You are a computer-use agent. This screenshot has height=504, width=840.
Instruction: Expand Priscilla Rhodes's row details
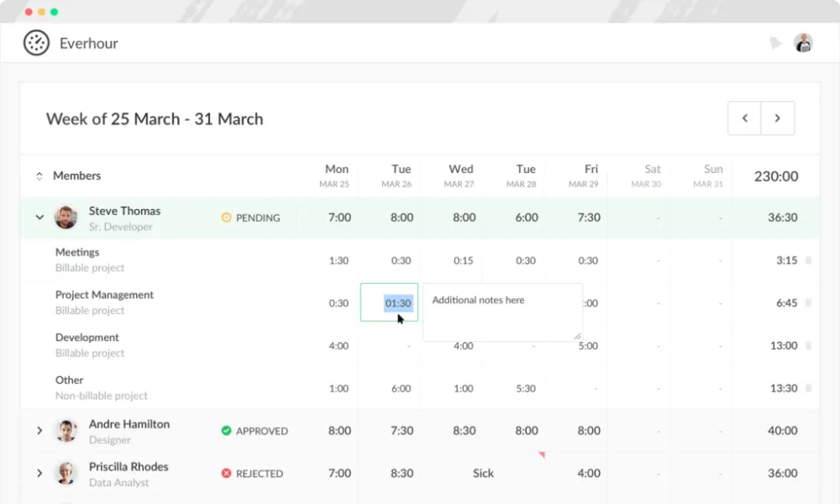[39, 473]
